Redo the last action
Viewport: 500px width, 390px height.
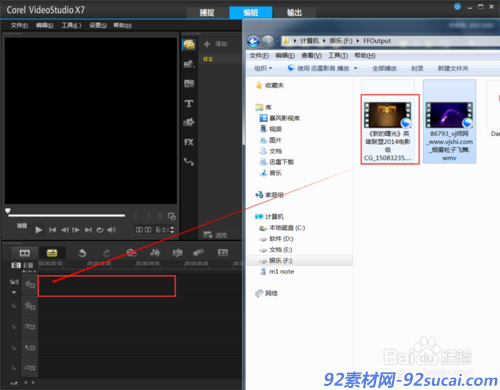pyautogui.click(x=107, y=253)
